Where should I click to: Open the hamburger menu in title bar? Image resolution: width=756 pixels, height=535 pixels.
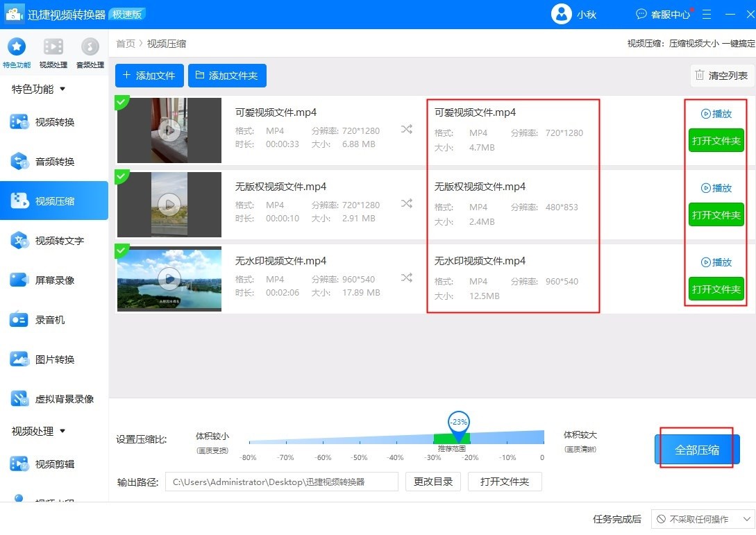click(x=707, y=14)
